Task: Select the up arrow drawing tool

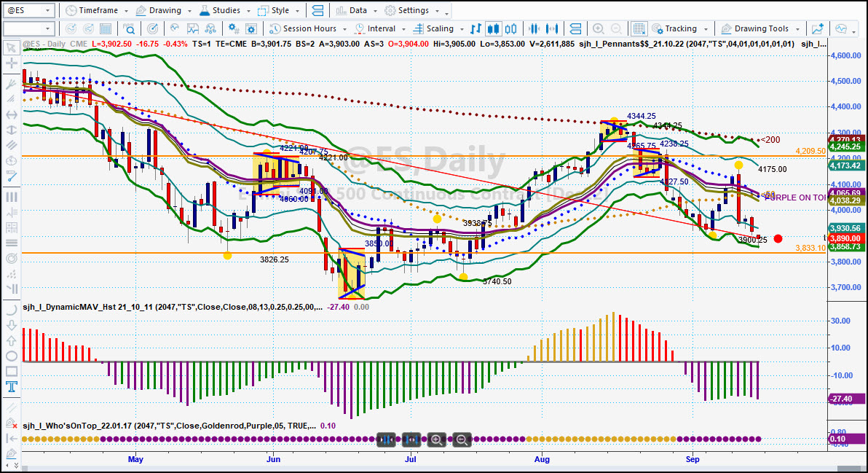Action: 10,340
